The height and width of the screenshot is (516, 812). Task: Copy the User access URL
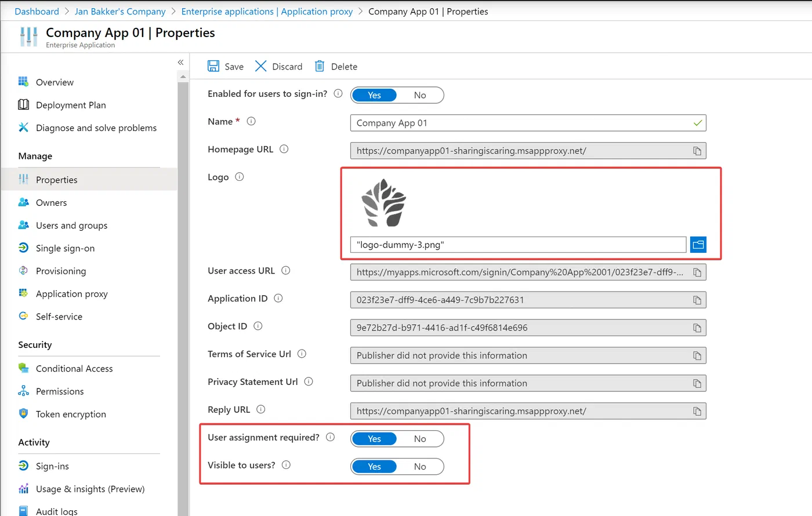pyautogui.click(x=697, y=272)
